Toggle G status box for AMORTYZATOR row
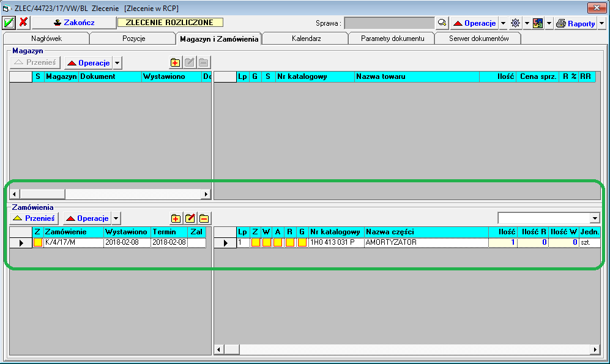Viewport: 610px width, 364px height. pyautogui.click(x=302, y=243)
